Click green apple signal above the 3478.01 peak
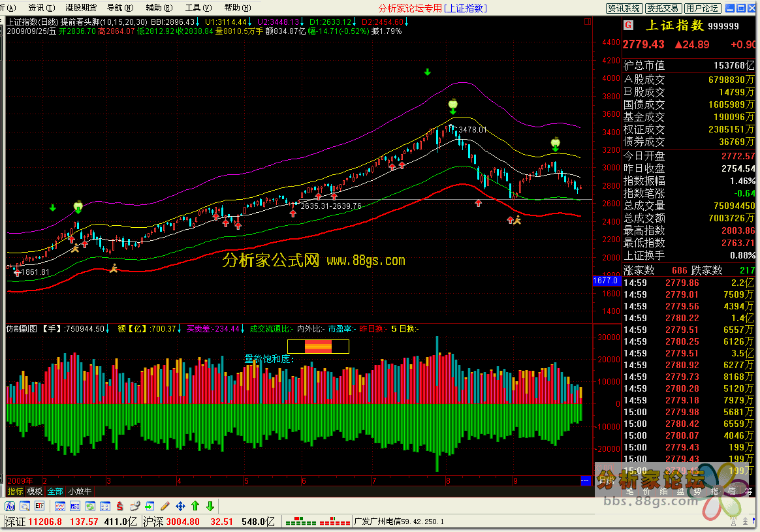760x532 pixels. coord(453,104)
